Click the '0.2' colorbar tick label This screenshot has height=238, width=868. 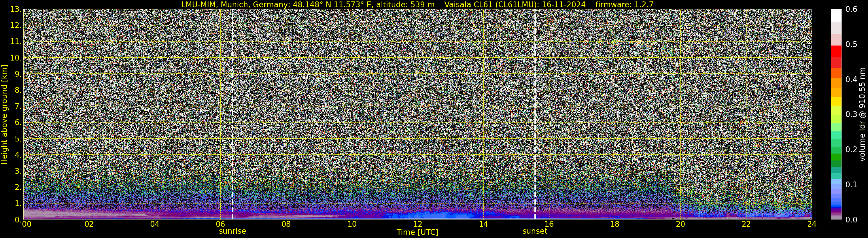coord(852,149)
